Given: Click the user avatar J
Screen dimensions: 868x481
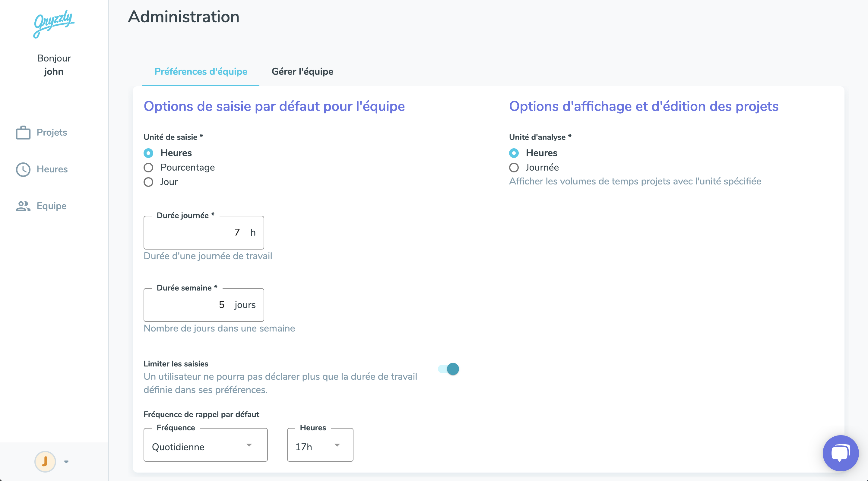Looking at the screenshot, I should click(45, 461).
